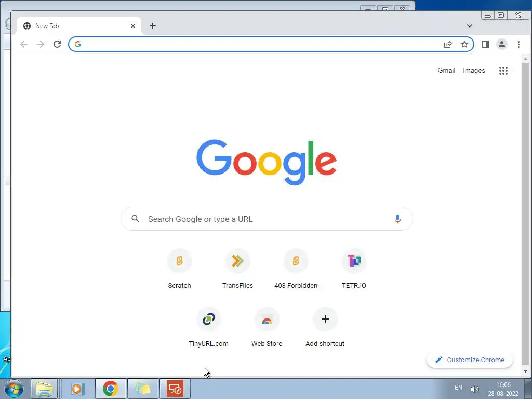Click the Add shortcut plus button
Viewport: 532px width, 399px height.
325,319
